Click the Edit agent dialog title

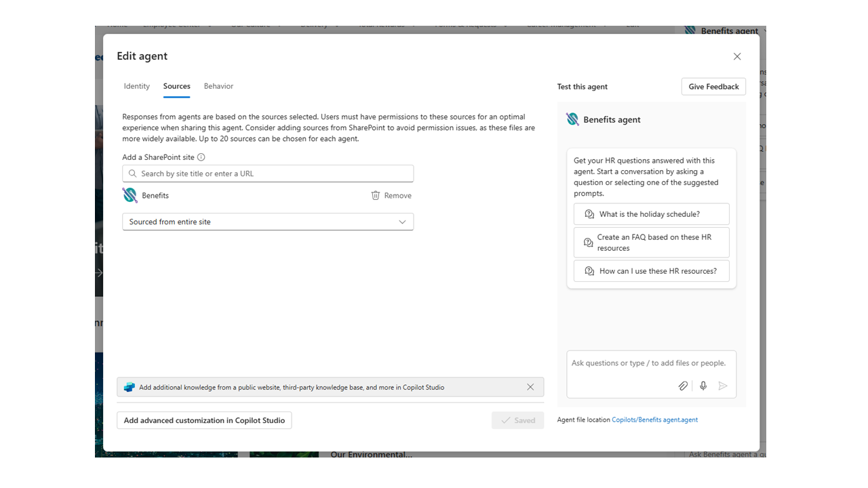click(x=142, y=56)
